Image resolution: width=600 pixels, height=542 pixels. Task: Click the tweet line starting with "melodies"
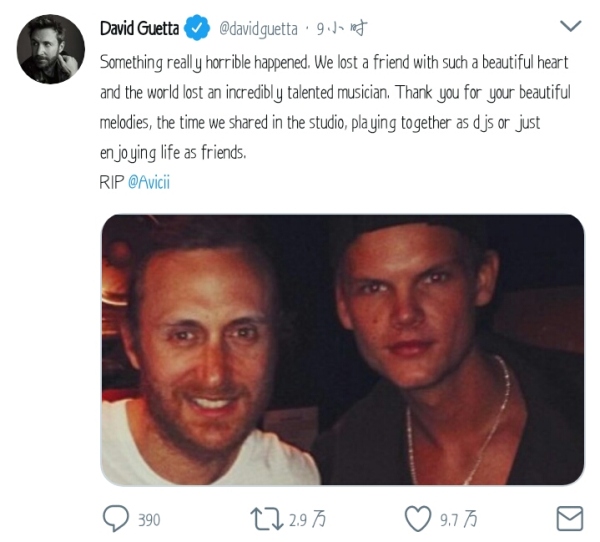(335, 124)
